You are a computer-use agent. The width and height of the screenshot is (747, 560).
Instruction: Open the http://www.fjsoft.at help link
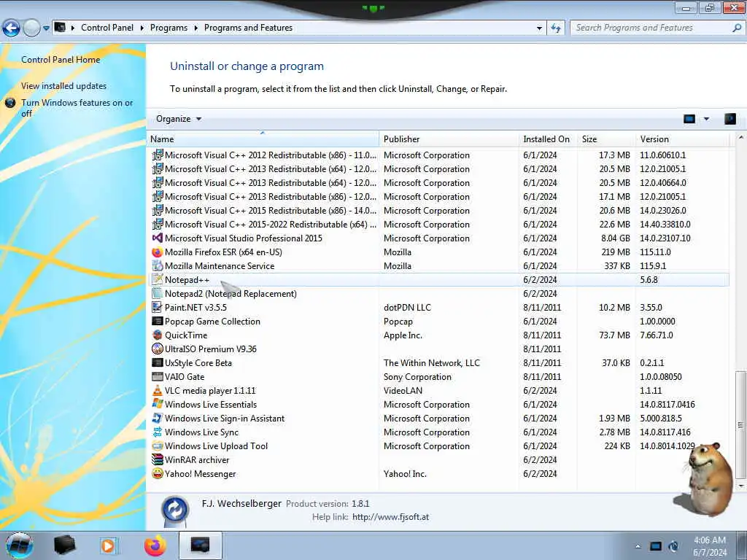[x=391, y=517]
